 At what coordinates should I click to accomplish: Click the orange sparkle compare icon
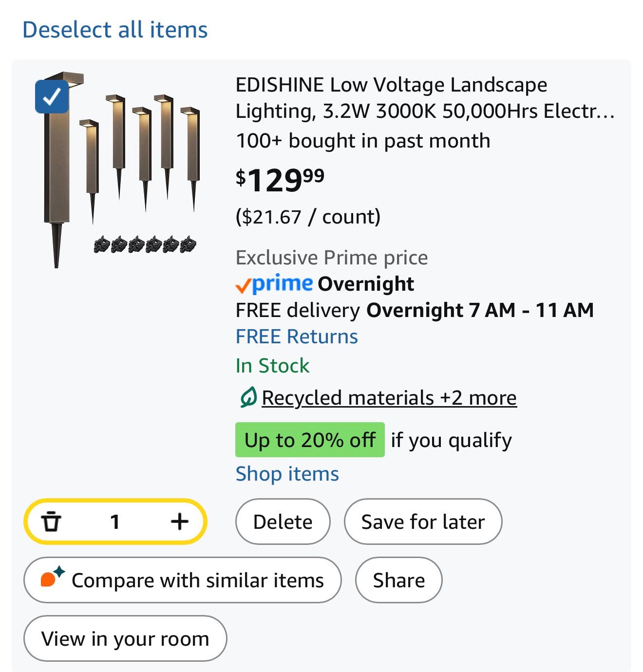pos(52,578)
